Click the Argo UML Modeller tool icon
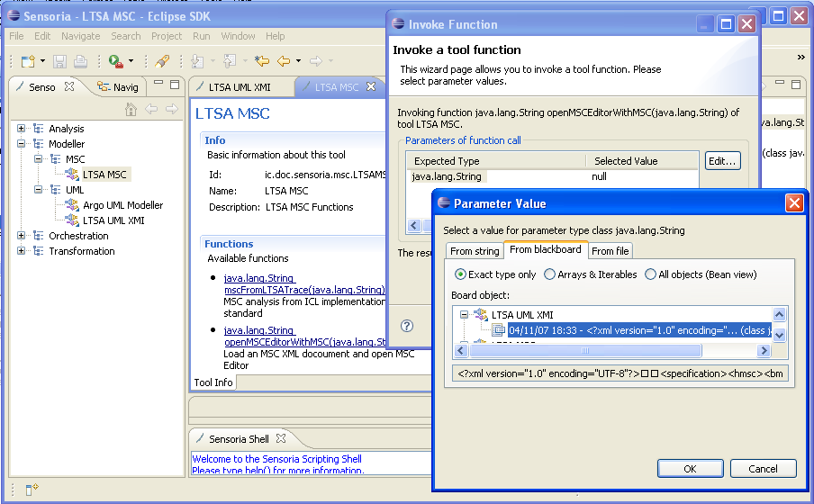The height and width of the screenshot is (504, 814). click(x=72, y=204)
